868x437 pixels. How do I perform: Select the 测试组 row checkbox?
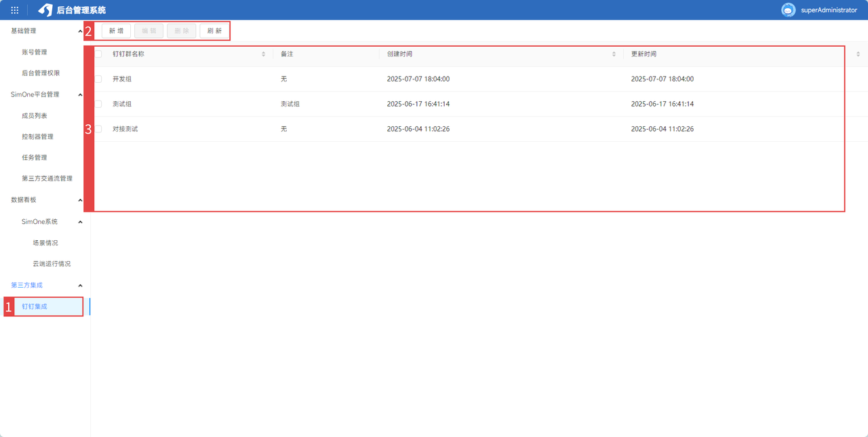click(98, 104)
